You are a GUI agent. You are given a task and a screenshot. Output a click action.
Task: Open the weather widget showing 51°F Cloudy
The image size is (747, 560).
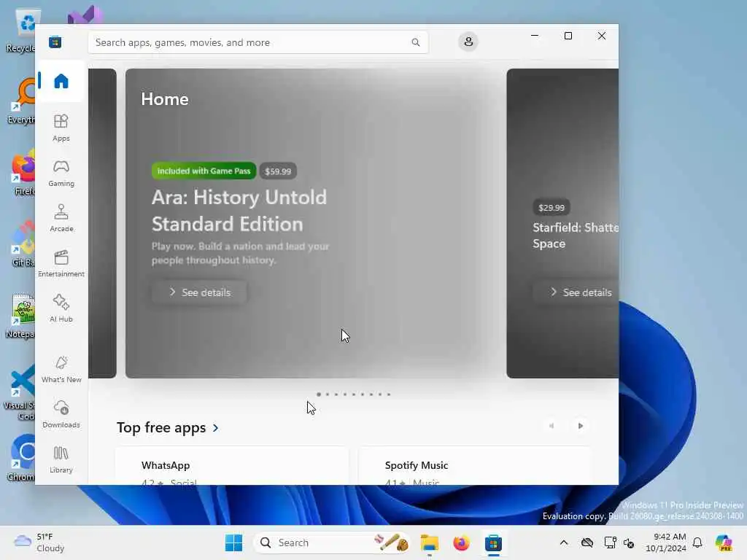tap(39, 542)
